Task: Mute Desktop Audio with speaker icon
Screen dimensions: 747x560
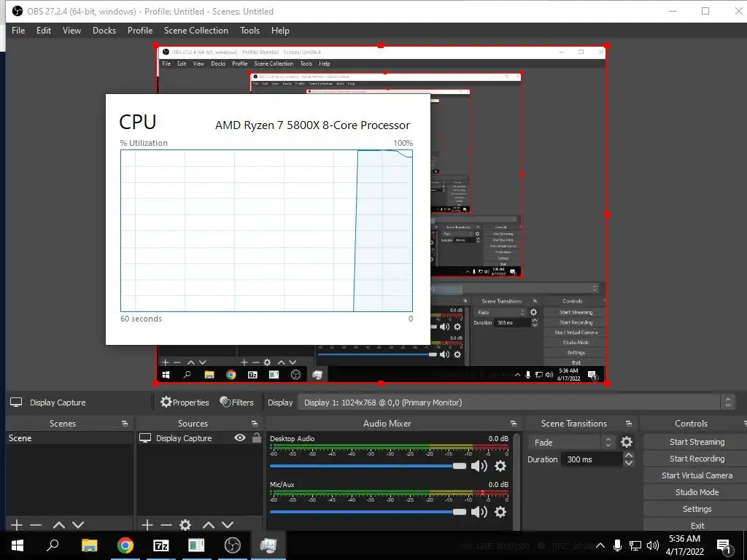Action: click(x=479, y=466)
